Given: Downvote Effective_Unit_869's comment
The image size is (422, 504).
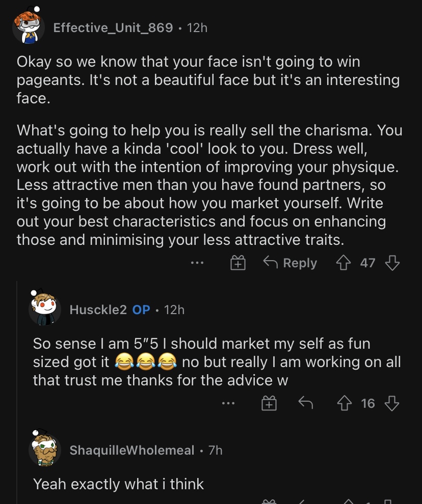Looking at the screenshot, I should coord(392,263).
